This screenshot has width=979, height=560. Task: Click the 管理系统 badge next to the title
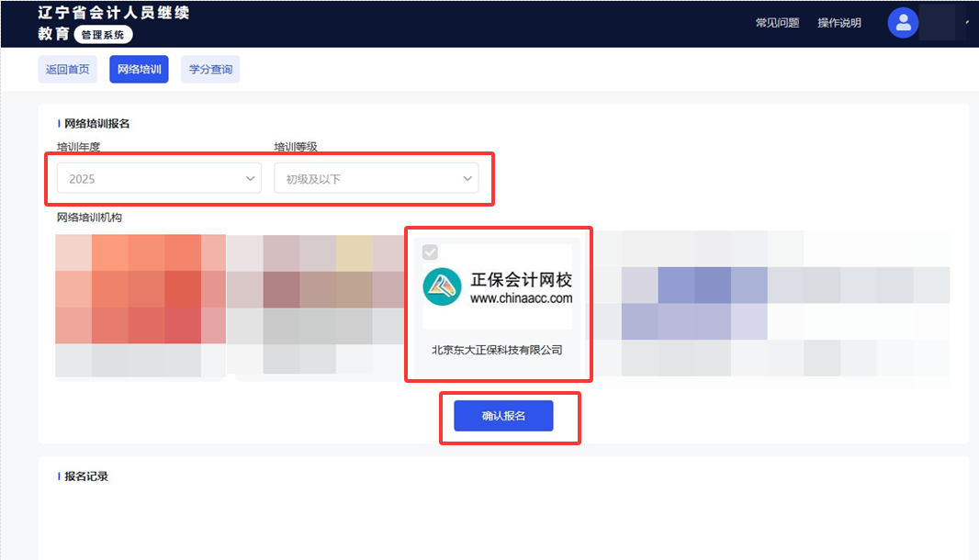[x=103, y=35]
